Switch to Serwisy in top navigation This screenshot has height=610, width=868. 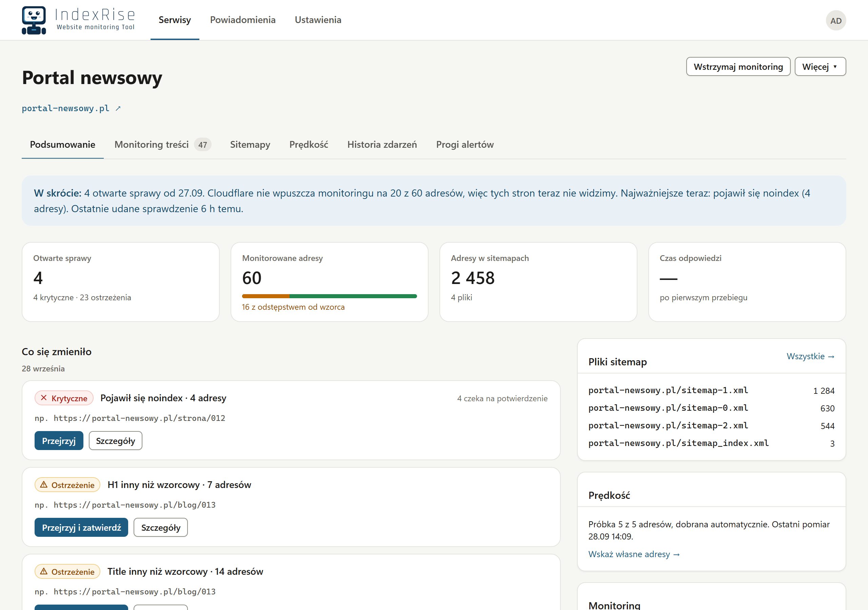(x=175, y=20)
